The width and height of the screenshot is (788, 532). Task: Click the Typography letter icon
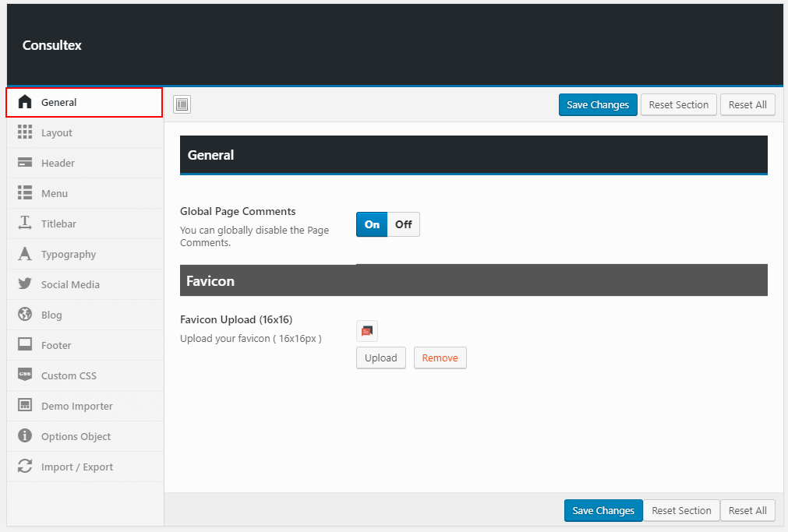click(25, 254)
